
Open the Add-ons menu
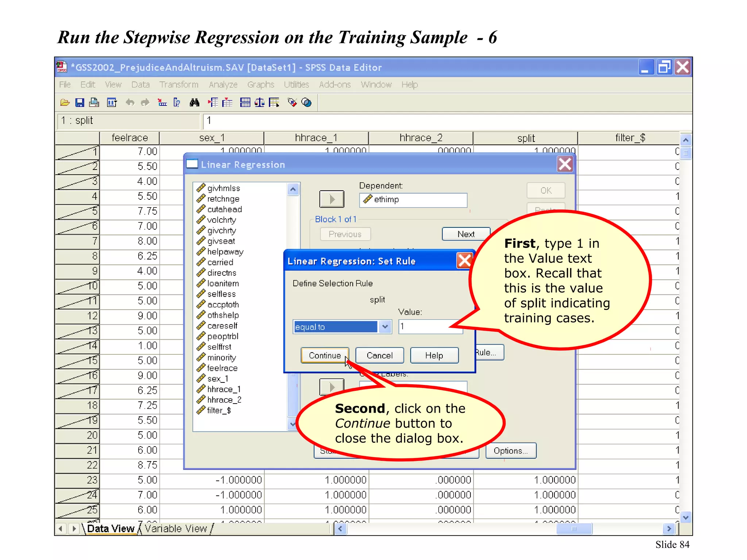335,85
